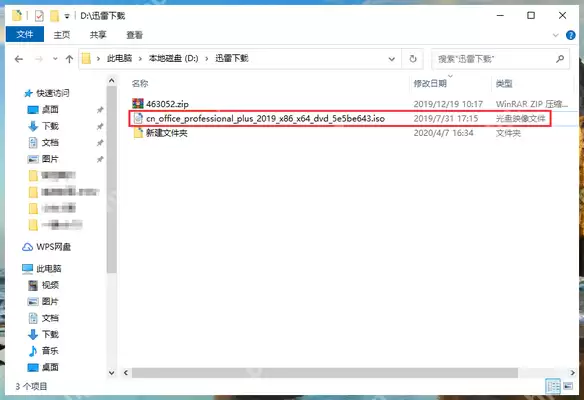Open 文档 under 快速访问
The height and width of the screenshot is (400, 584).
coord(50,142)
